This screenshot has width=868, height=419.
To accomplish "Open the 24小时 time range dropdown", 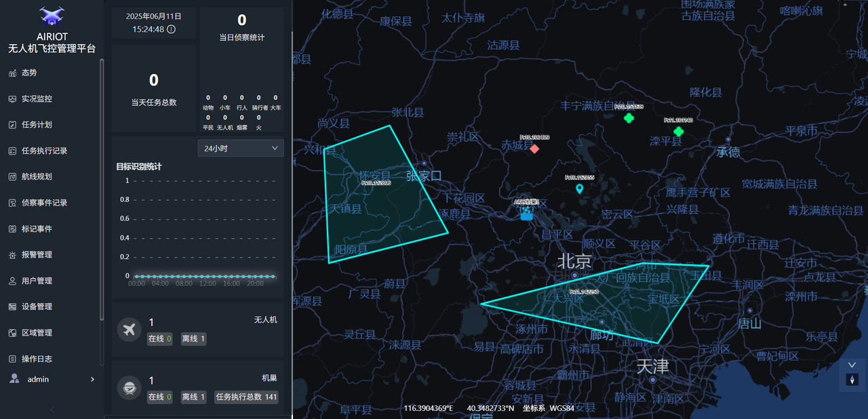I will (241, 148).
